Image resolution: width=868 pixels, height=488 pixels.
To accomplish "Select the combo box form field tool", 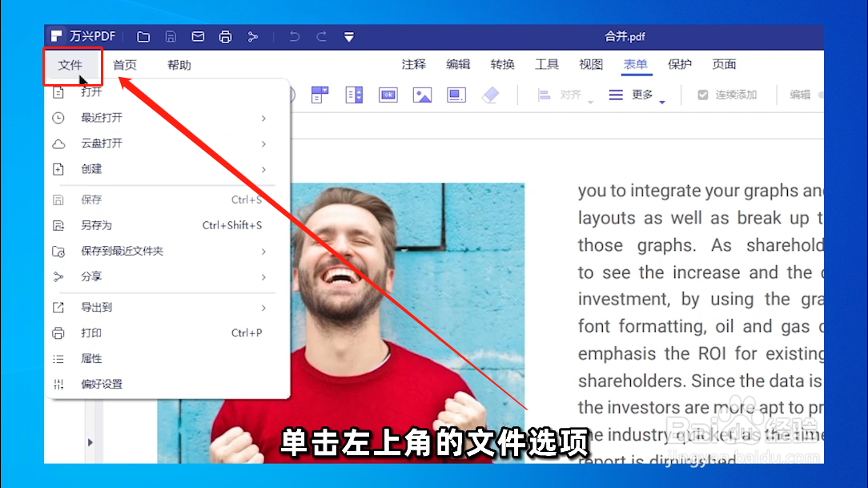I will coord(320,95).
